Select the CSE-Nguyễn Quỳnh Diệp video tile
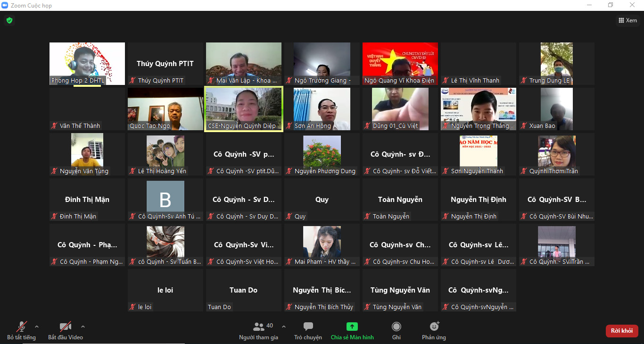This screenshot has width=644, height=344. [x=243, y=109]
